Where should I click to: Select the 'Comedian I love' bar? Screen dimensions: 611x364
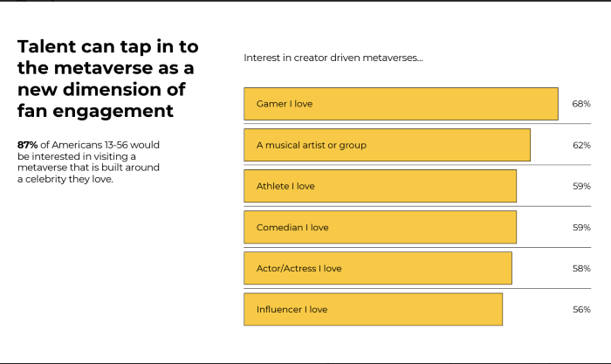coord(380,227)
